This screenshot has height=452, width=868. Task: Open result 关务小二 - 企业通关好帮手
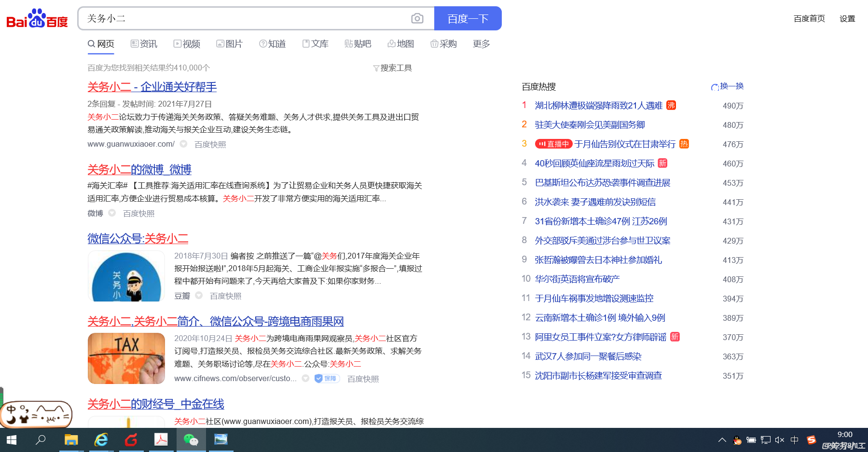152,87
